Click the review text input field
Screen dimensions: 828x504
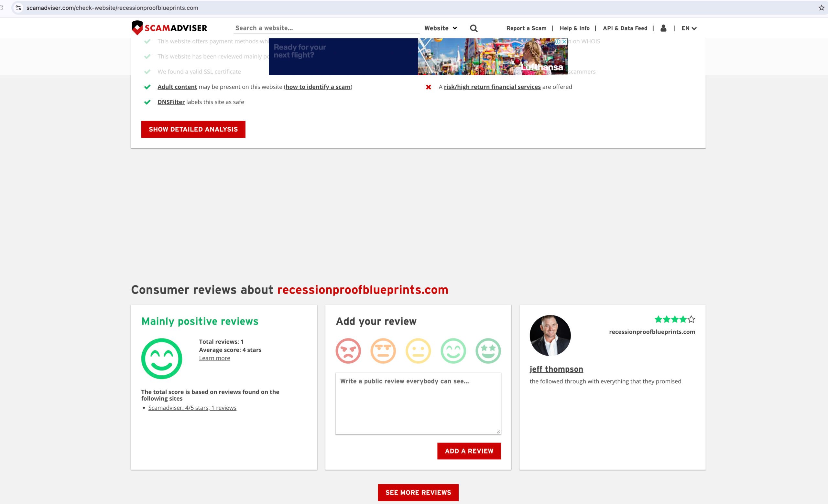(x=418, y=403)
